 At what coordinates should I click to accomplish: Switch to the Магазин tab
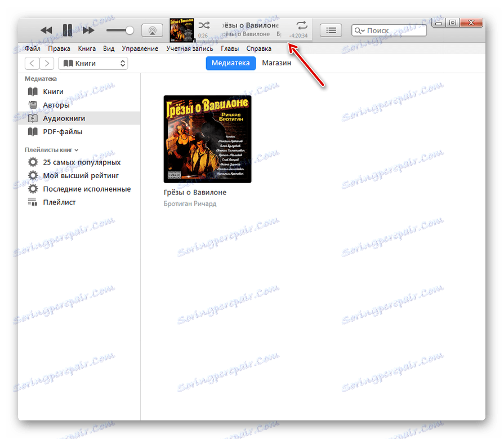pos(276,63)
